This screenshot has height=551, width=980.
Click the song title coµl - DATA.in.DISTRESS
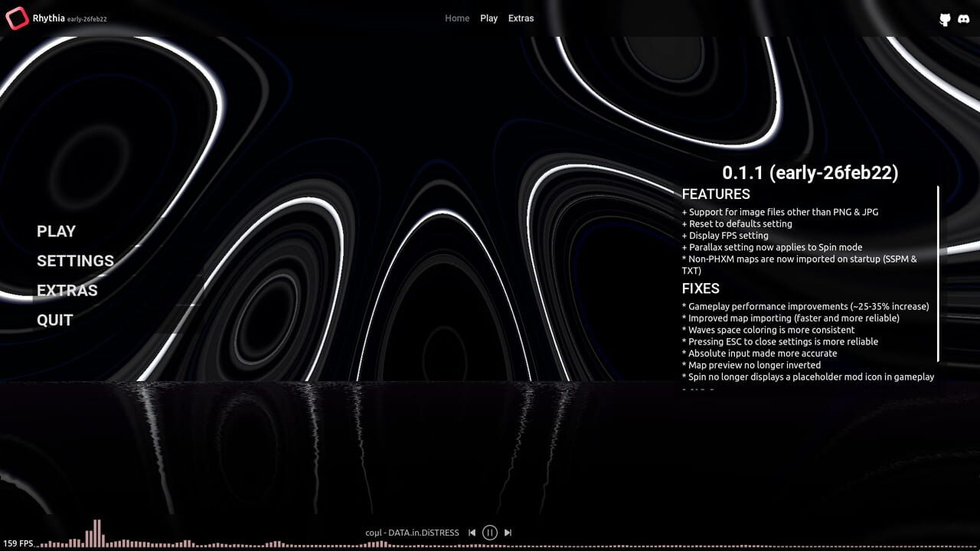pyautogui.click(x=412, y=533)
